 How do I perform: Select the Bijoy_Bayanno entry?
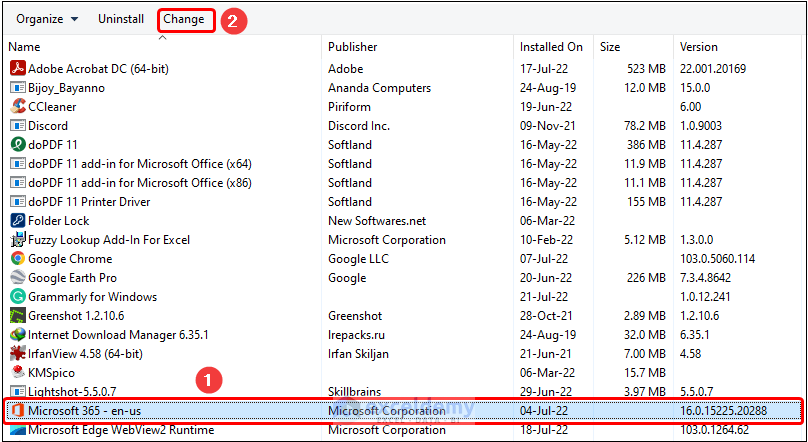(x=66, y=88)
